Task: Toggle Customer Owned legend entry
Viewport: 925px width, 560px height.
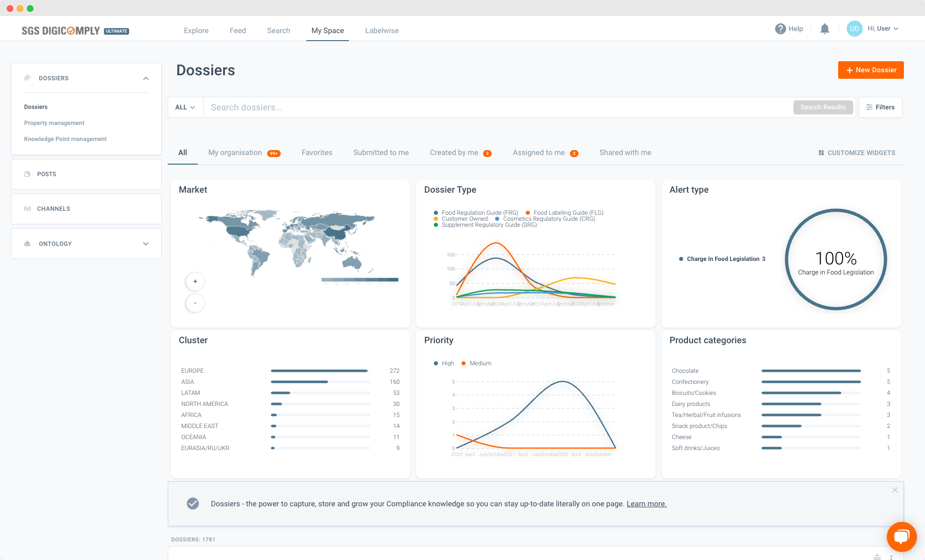Action: pos(461,219)
